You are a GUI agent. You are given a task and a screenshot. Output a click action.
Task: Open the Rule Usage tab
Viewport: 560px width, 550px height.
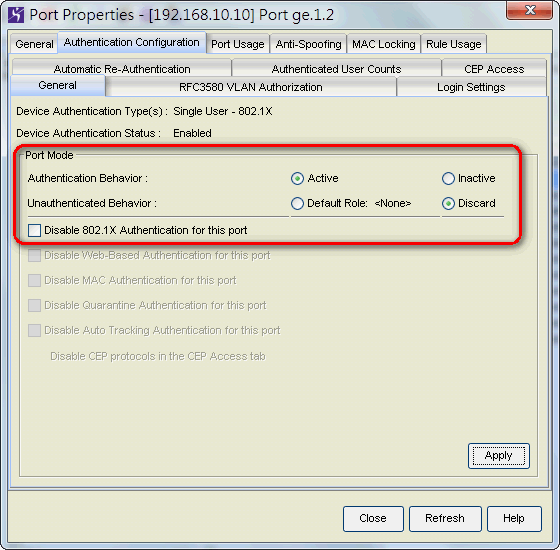[x=454, y=44]
